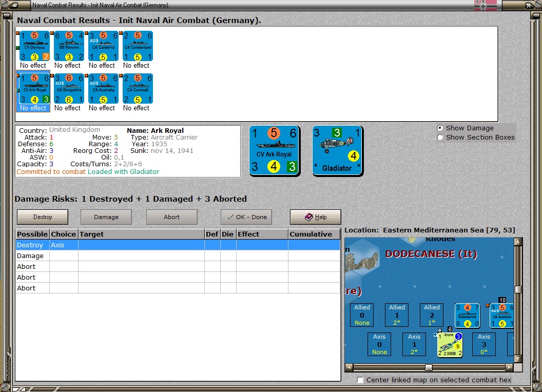Screen dimensions: 542x392
Task: Click the CA Australia counter on the map
Action: click(502, 315)
